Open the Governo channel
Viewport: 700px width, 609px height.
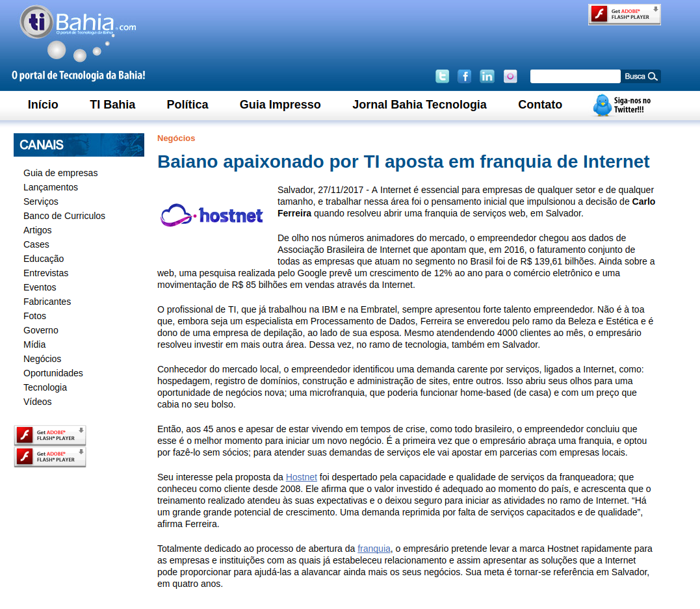(x=41, y=330)
